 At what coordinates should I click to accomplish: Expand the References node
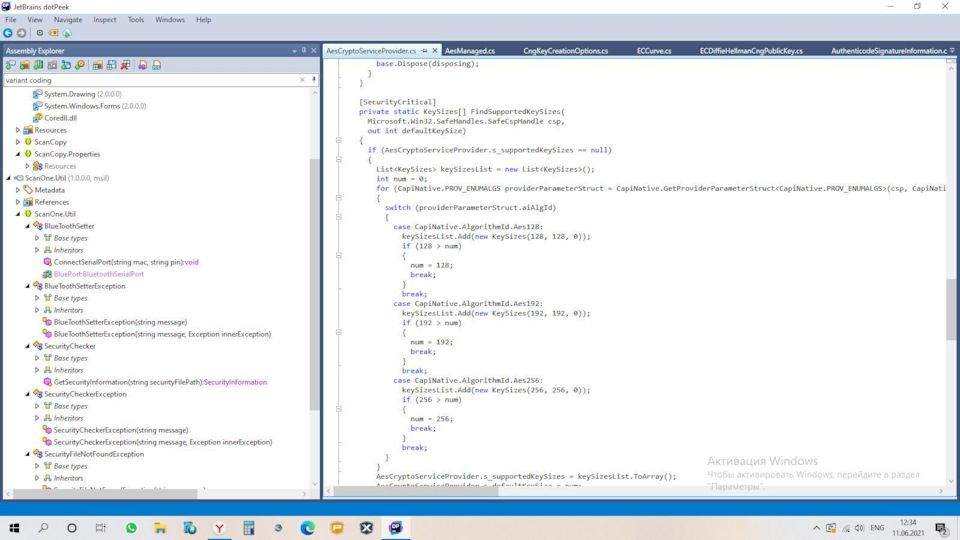18,202
